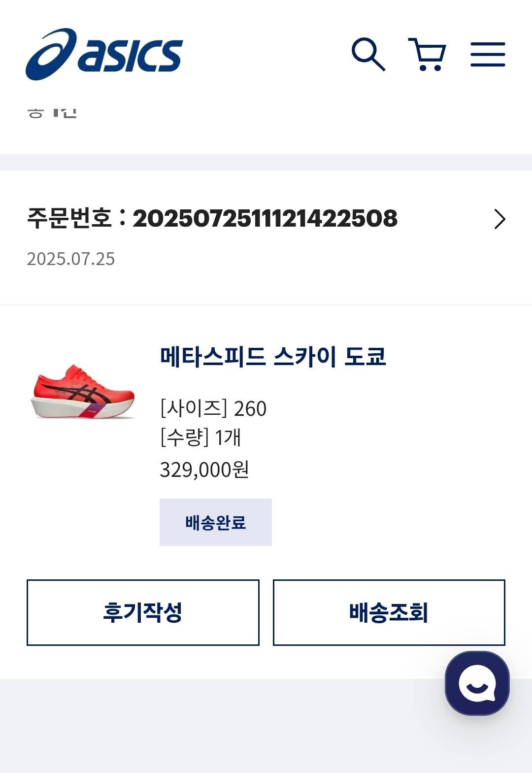Screen dimensions: 532x773
Task: Tap the ASICS spiral logo mark
Action: tap(51, 55)
